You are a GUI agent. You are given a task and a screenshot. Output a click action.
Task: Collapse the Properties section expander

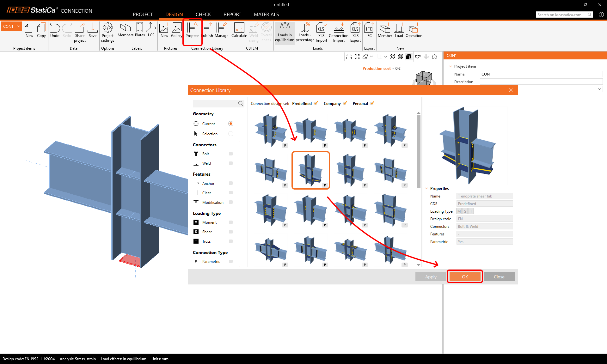pos(426,189)
